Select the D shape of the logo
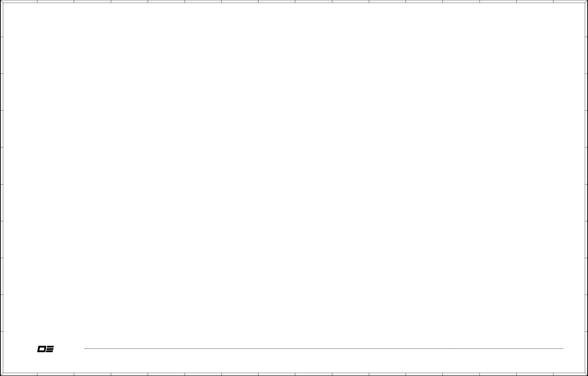The width and height of the screenshot is (588, 376). pyautogui.click(x=41, y=349)
